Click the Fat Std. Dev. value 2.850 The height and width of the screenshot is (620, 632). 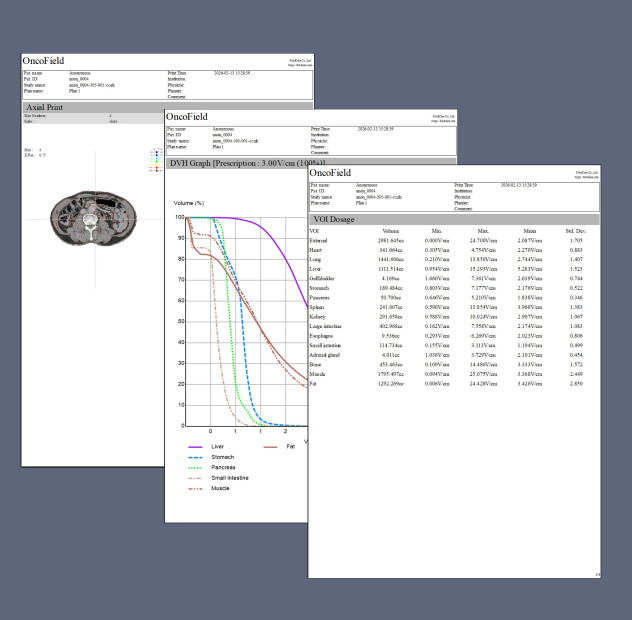click(x=576, y=384)
